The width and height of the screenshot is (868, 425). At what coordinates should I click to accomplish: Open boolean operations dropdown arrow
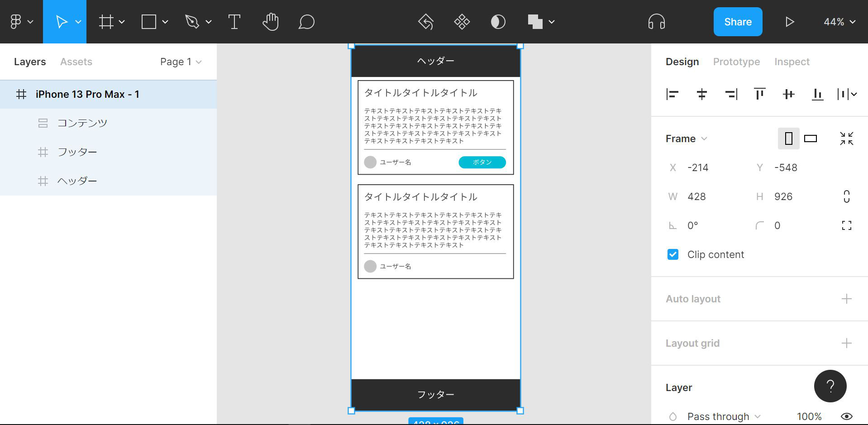click(x=552, y=22)
